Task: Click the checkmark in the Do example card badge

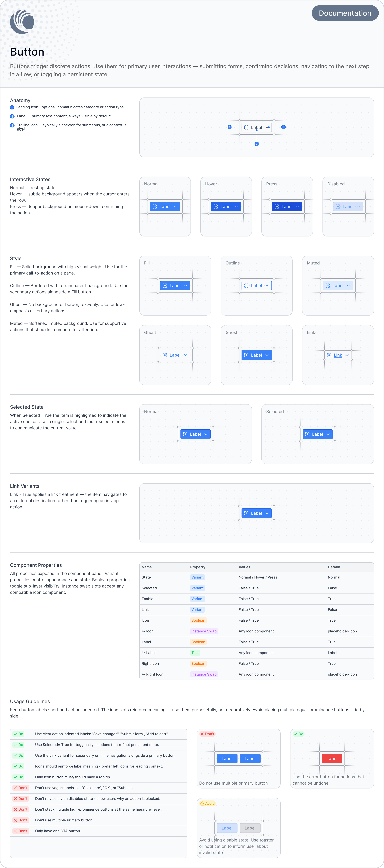Action: pyautogui.click(x=296, y=734)
